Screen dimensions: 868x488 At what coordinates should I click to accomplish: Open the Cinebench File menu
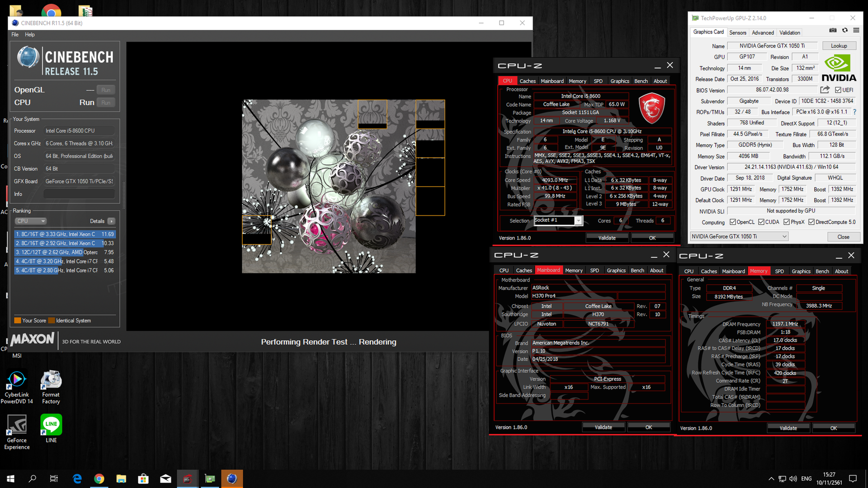15,34
